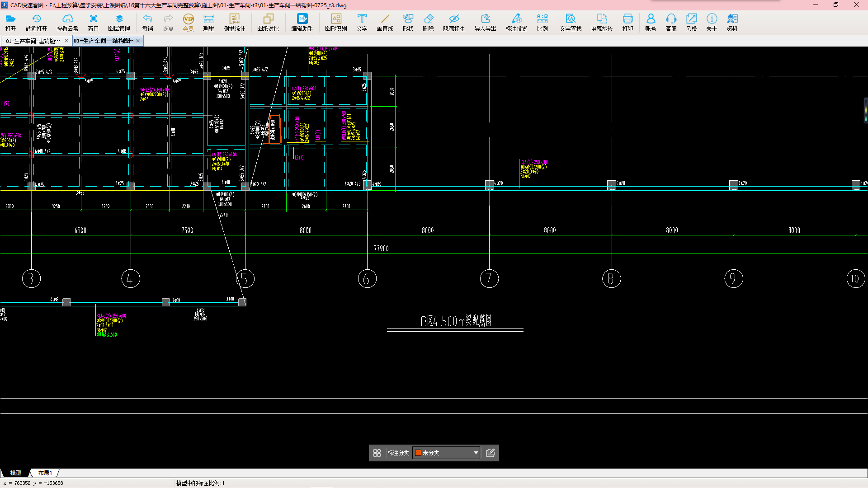
Task: Open 编辑助手 editing assistant
Action: (302, 22)
